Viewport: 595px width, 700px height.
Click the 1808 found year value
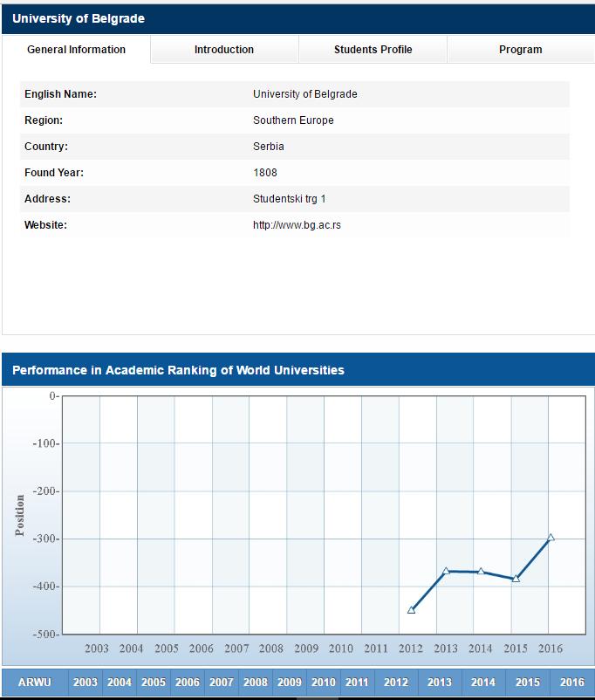click(265, 173)
